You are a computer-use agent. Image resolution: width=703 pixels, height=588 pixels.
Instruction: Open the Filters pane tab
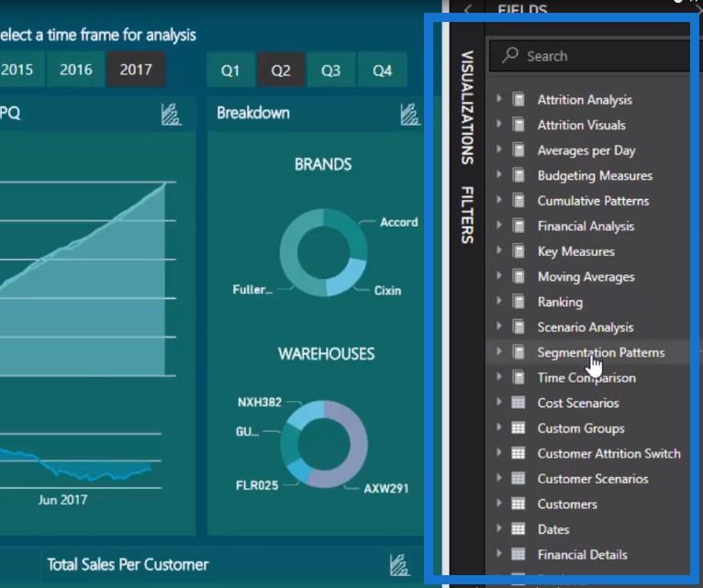[468, 216]
